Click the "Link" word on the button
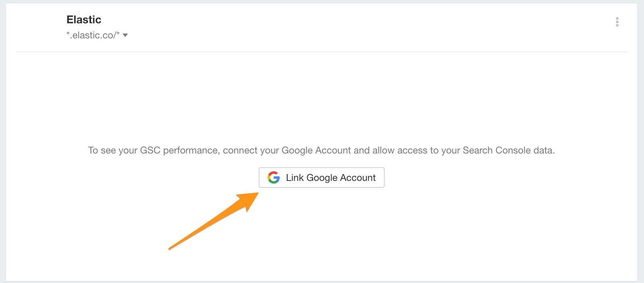 pos(295,178)
